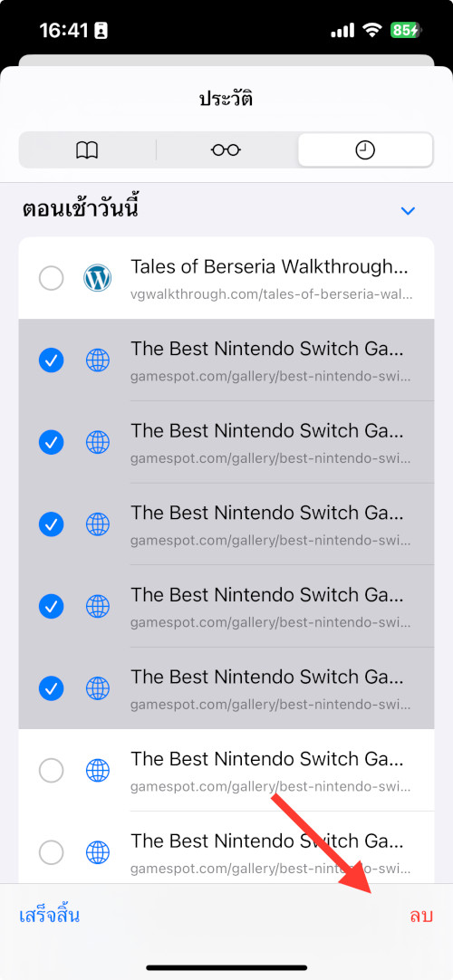This screenshot has width=453, height=980.
Task: Tap the WordPress icon of Tales of Berseria
Action: pos(98,278)
